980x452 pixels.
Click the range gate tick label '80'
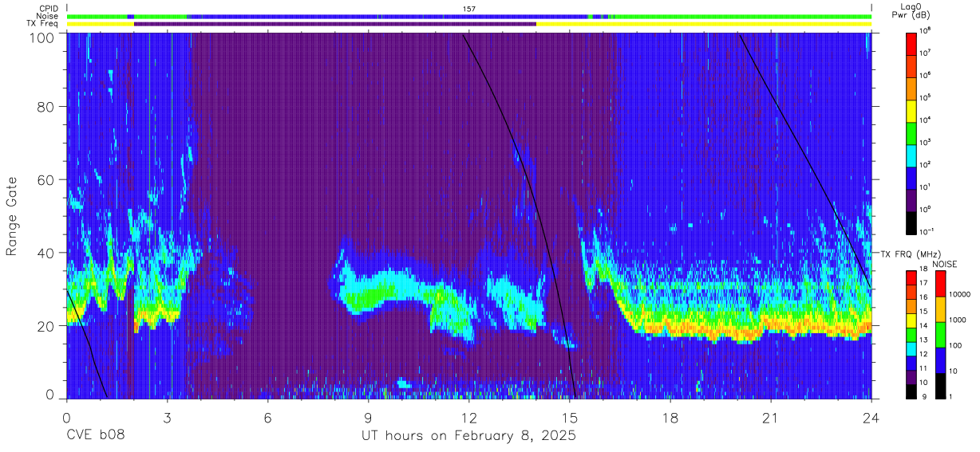point(46,107)
